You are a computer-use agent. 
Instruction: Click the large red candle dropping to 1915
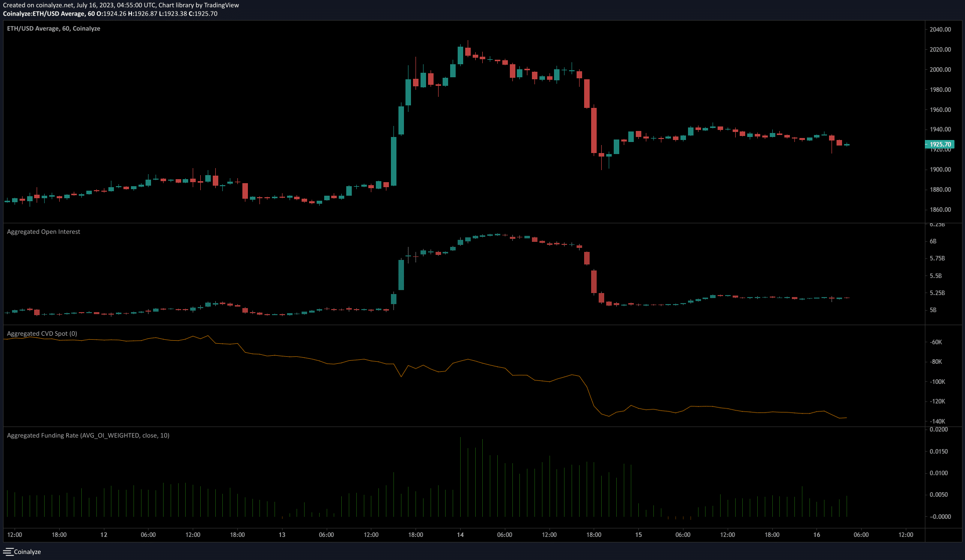[x=594, y=131]
